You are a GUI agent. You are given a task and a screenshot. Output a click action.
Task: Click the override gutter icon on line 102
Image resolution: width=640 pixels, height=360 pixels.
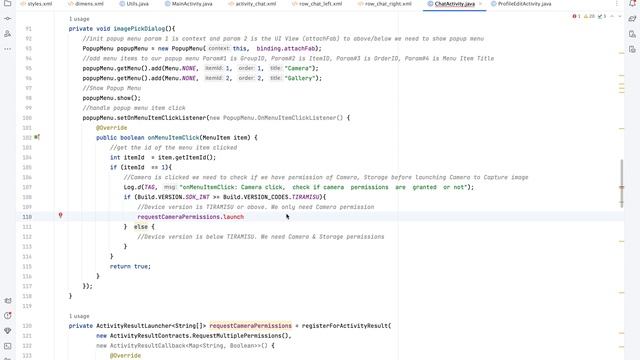click(x=37, y=137)
